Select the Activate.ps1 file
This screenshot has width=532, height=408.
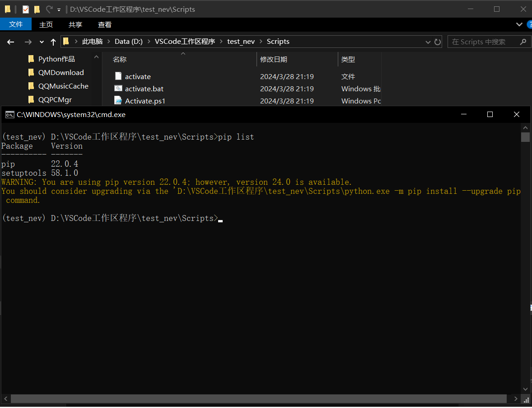145,101
